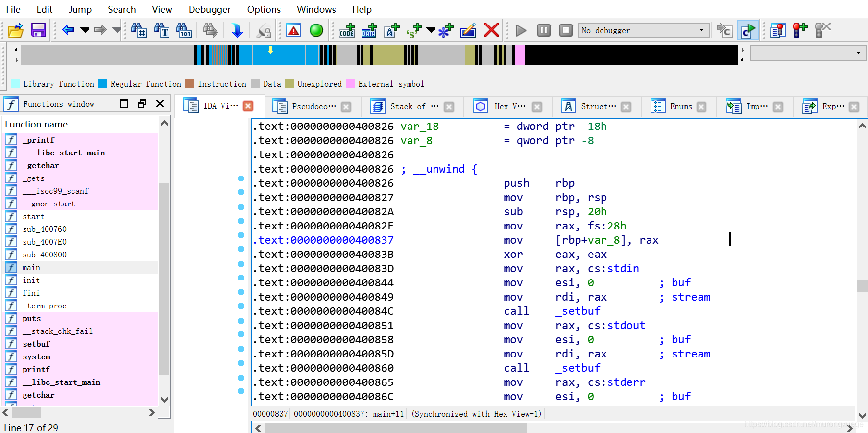Click cs:stderr operand in disassembly

[617, 382]
